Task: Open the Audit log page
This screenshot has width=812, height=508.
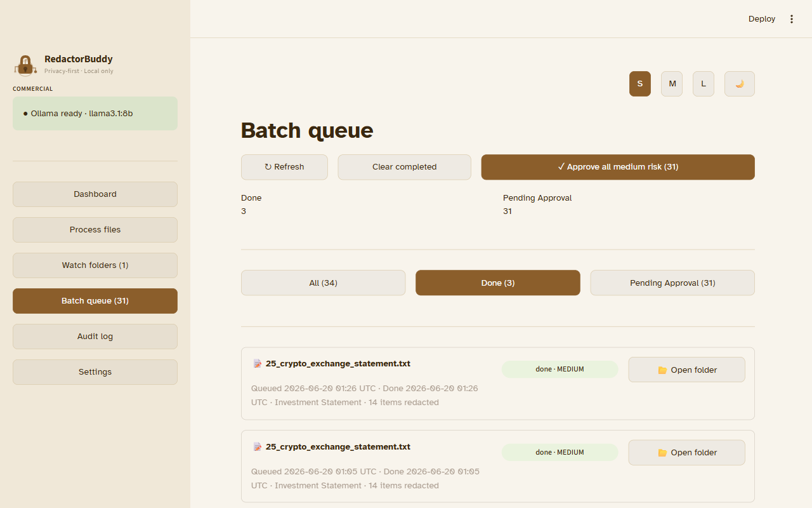Action: point(95,337)
